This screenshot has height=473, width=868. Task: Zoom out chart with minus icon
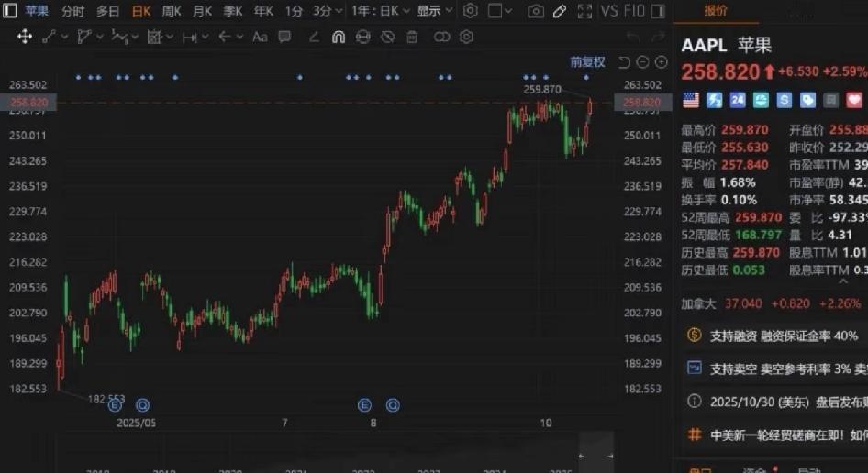coord(642,62)
